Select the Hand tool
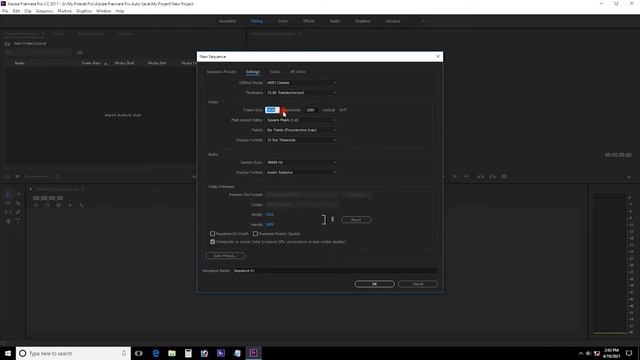Screen dimensions: 640x360 click(x=8, y=221)
